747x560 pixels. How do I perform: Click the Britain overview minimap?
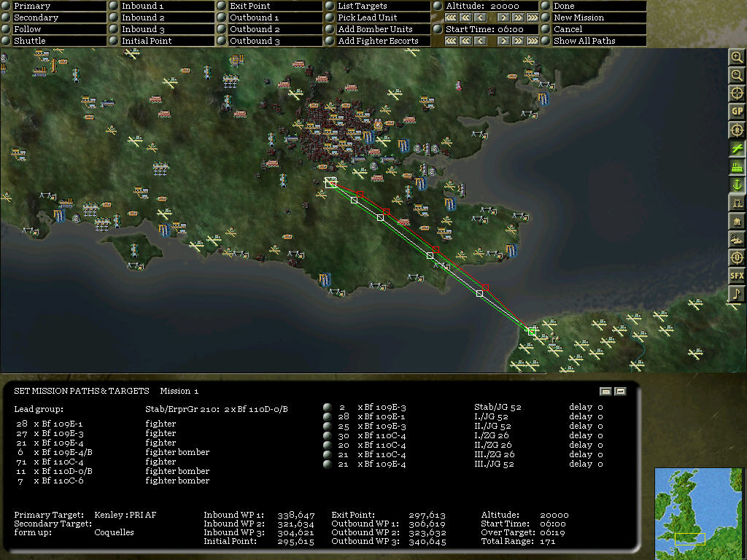point(698,513)
